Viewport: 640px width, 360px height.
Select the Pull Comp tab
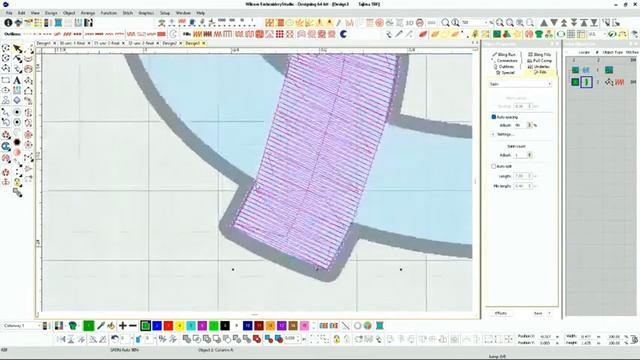pyautogui.click(x=540, y=60)
